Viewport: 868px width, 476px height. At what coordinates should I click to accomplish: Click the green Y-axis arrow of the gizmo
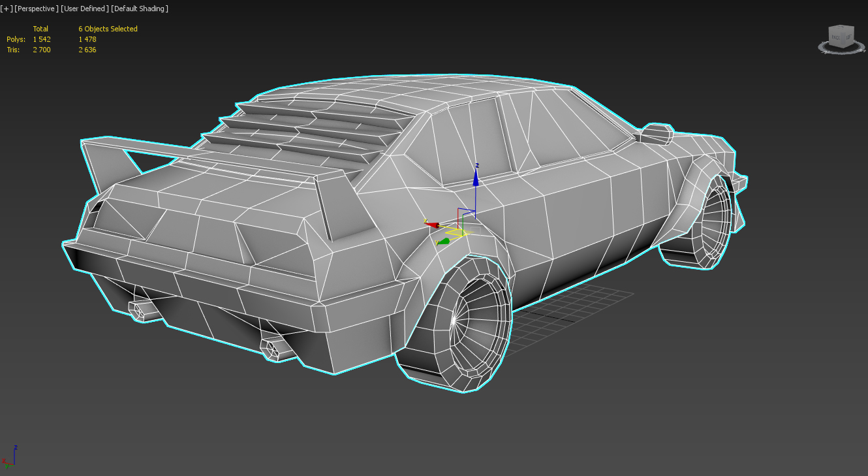(443, 242)
